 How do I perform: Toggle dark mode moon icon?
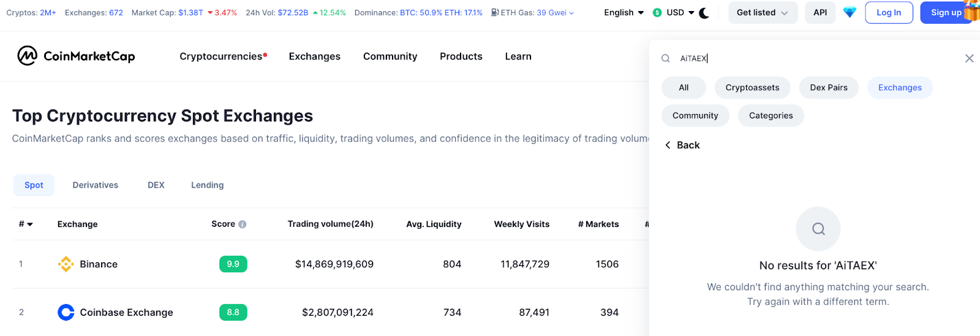[x=704, y=13]
